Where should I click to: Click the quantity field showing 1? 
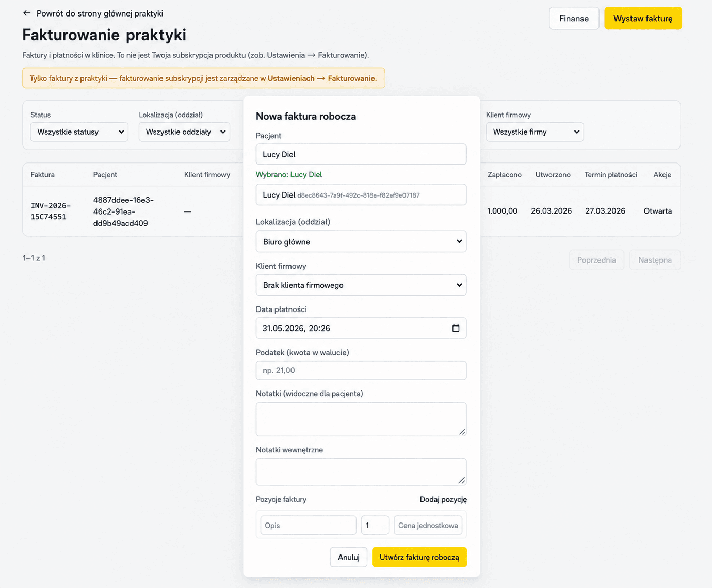click(x=375, y=525)
